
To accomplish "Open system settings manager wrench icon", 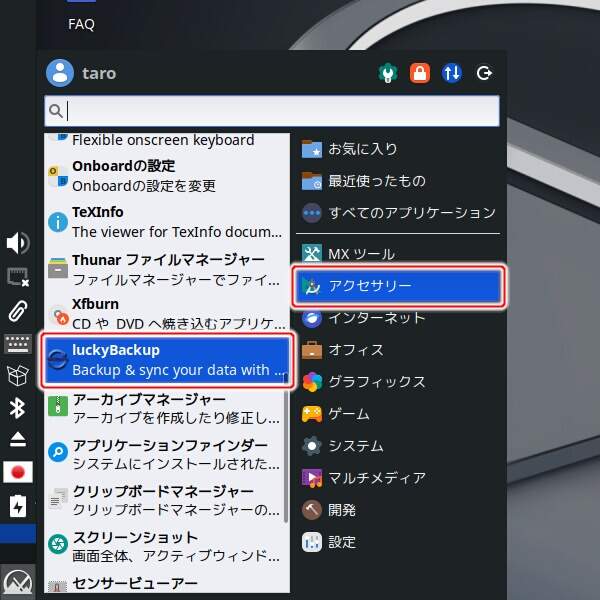I will point(388,73).
